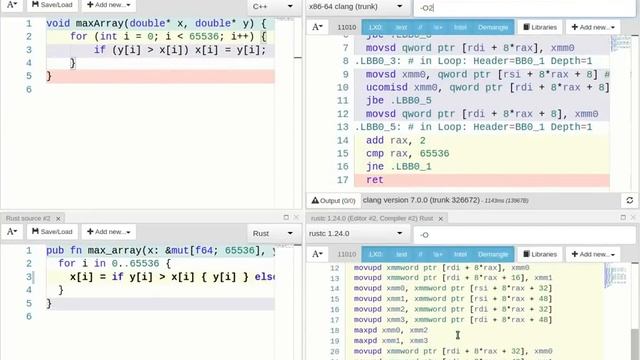Close the rustc 1.24.0 compiler tab
640x360 pixels.
441,219
